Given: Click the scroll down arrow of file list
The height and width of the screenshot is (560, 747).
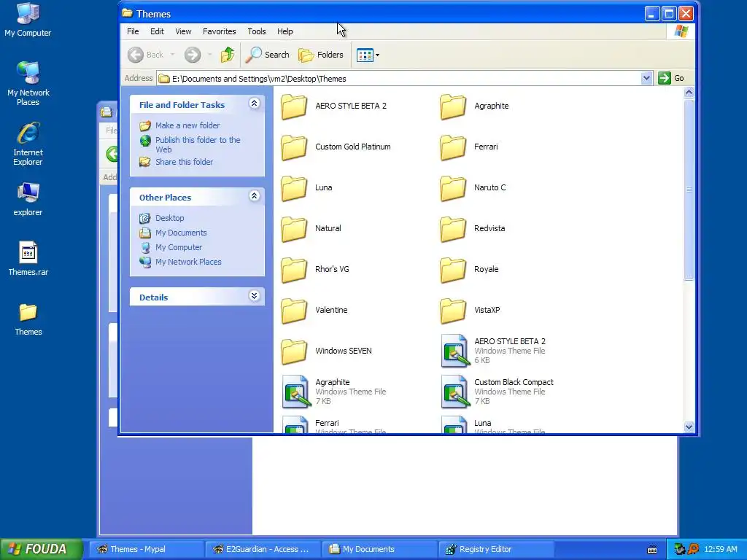Looking at the screenshot, I should pos(689,427).
